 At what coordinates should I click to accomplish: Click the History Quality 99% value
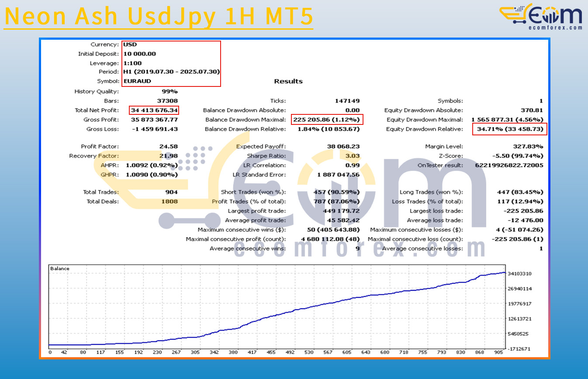pos(169,92)
